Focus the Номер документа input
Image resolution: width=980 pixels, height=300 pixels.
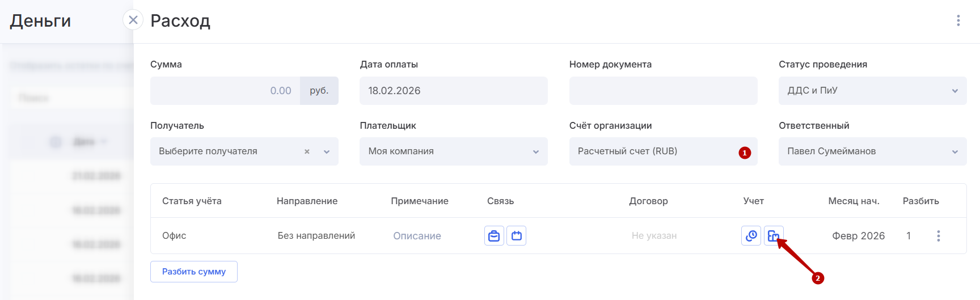pyautogui.click(x=662, y=91)
